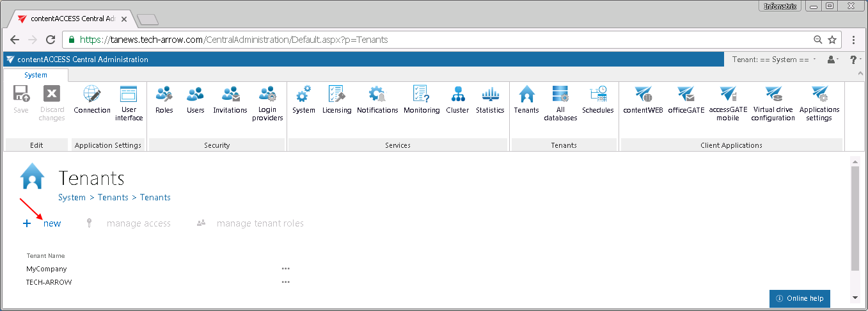Click the browser reload button

[x=51, y=40]
